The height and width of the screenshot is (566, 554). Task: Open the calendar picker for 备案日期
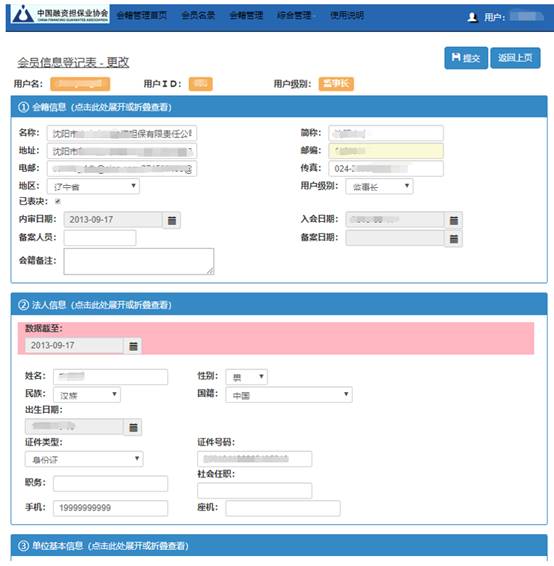tap(454, 238)
